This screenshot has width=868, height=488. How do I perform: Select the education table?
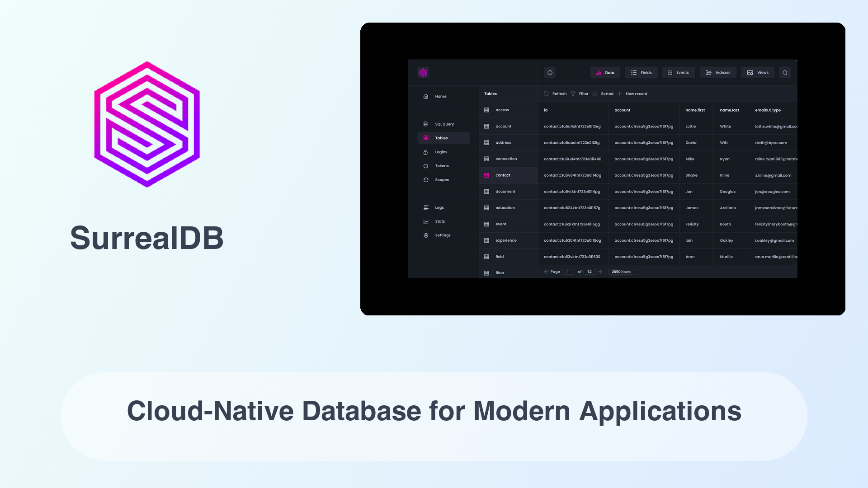coord(508,208)
